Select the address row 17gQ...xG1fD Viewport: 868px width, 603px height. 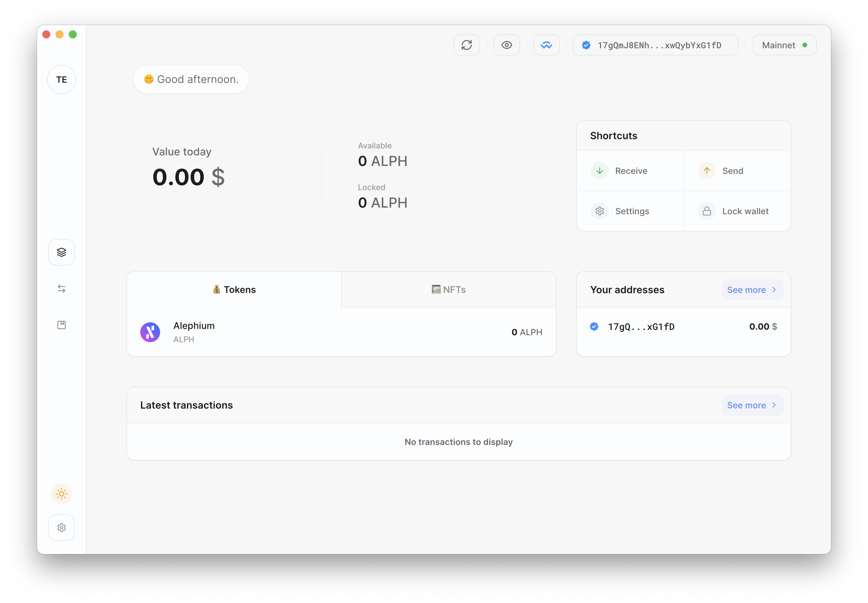[683, 326]
